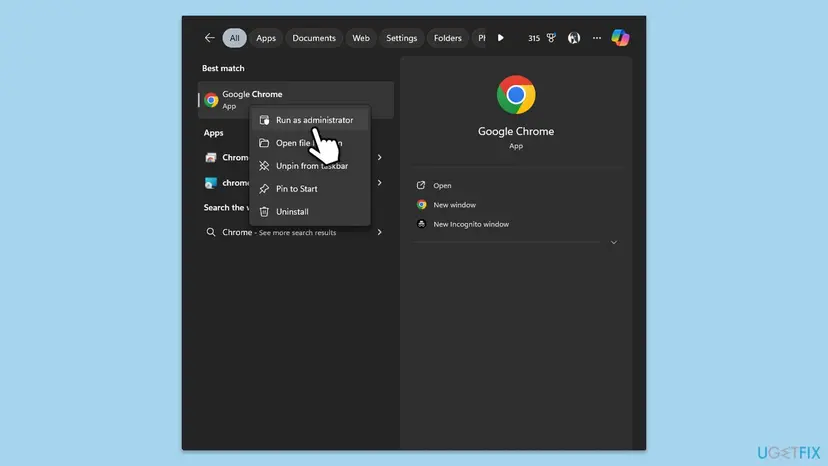Switch to the Documents filter tab
The image size is (828, 466).
coord(314,38)
